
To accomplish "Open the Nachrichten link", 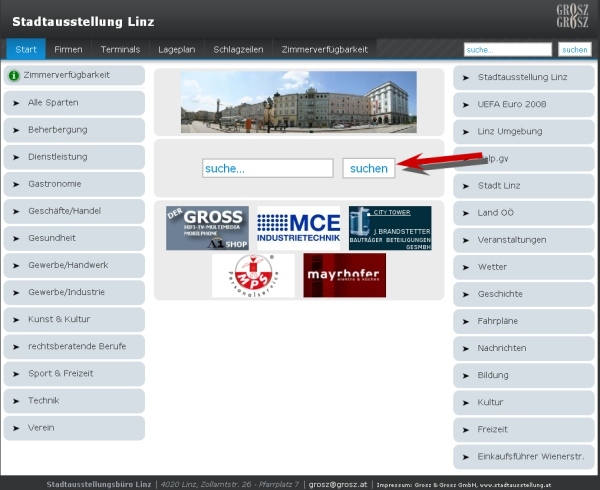I will click(524, 349).
